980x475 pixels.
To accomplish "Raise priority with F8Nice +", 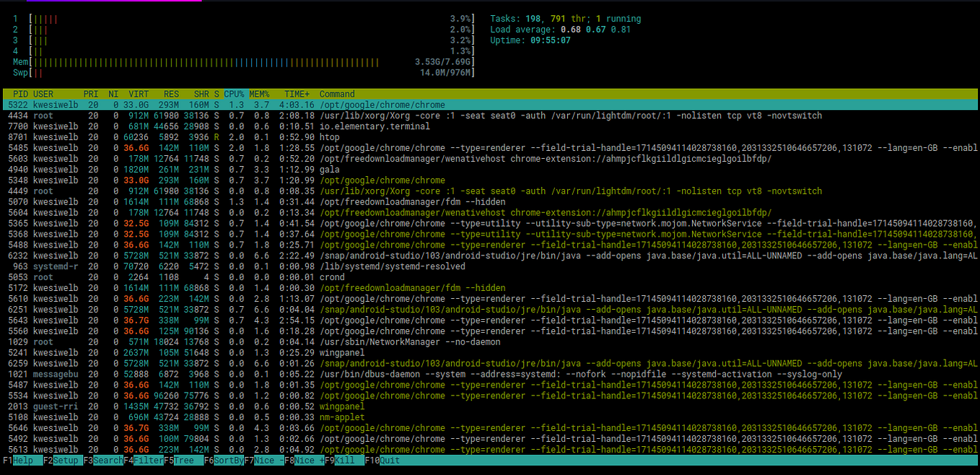I will coord(304,460).
